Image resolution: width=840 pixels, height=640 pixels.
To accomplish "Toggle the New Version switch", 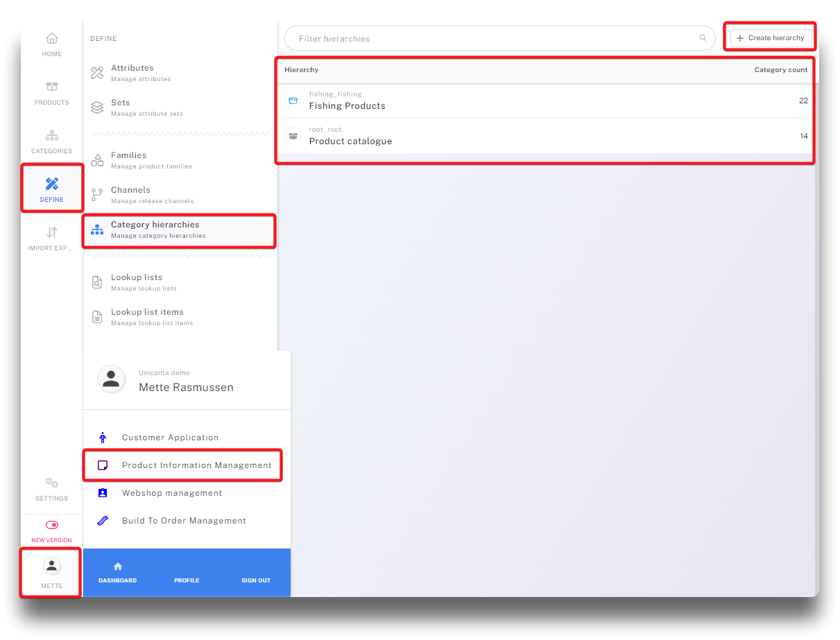I will pyautogui.click(x=52, y=526).
